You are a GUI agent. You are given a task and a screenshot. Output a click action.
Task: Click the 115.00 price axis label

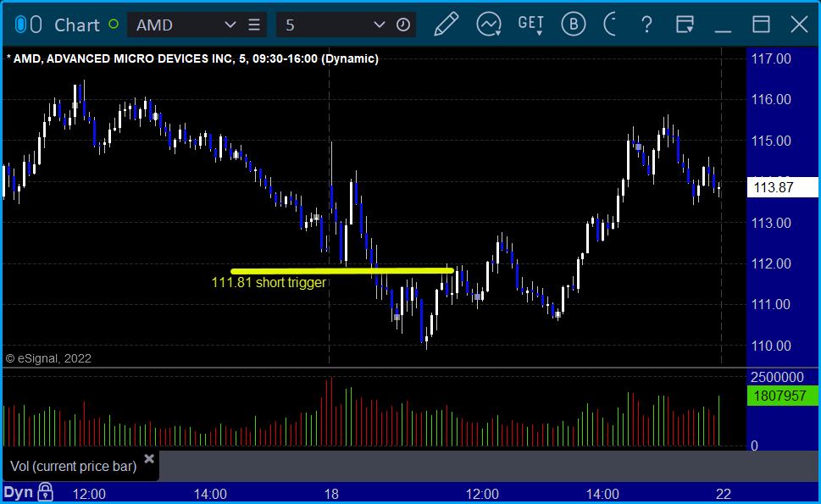pyautogui.click(x=771, y=141)
